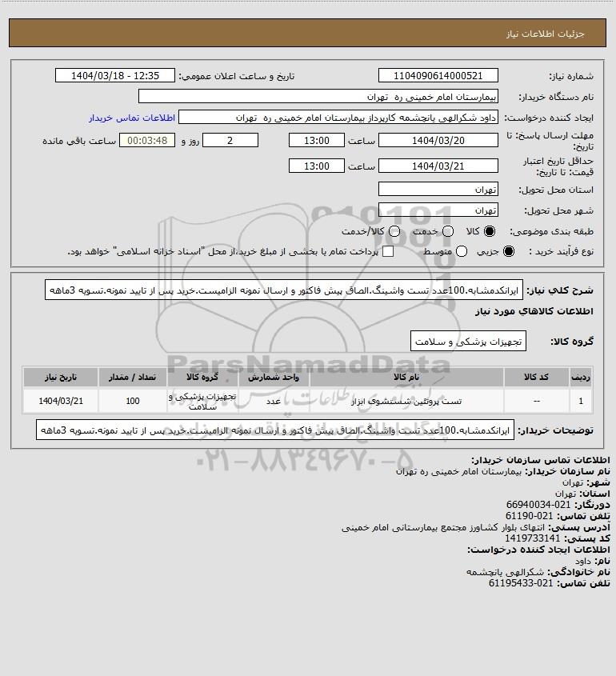Click the request creator field داود شکرالهی
The width and height of the screenshot is (616, 676).
338,118
